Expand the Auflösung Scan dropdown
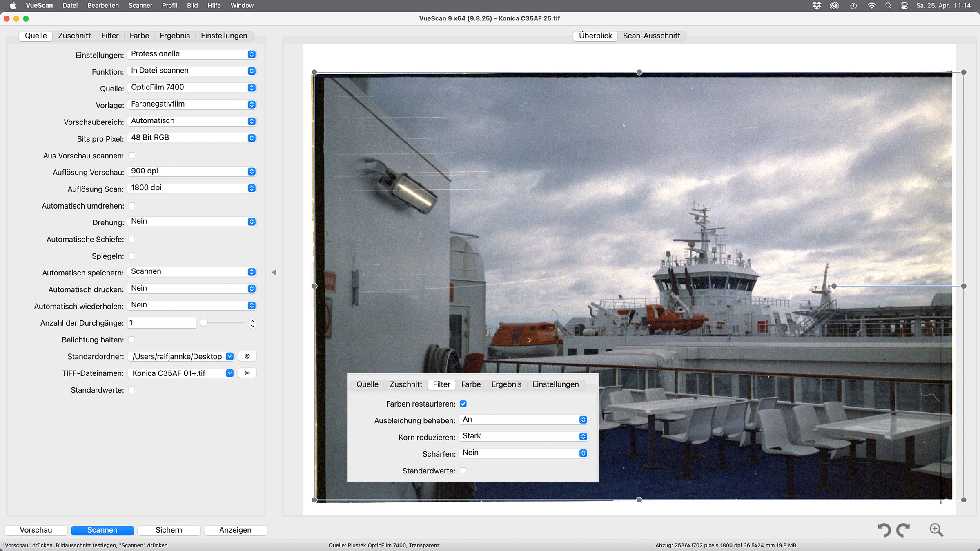Image resolution: width=980 pixels, height=551 pixels. pyautogui.click(x=191, y=188)
